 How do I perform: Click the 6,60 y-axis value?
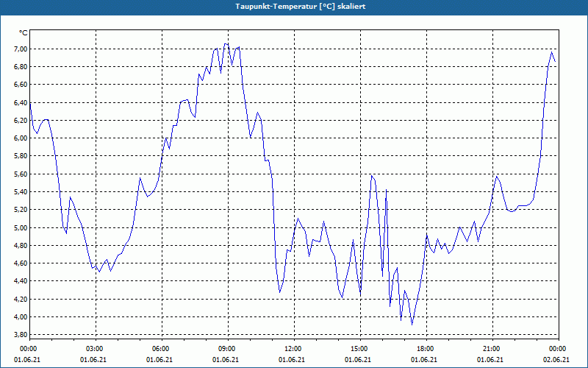tap(21, 85)
